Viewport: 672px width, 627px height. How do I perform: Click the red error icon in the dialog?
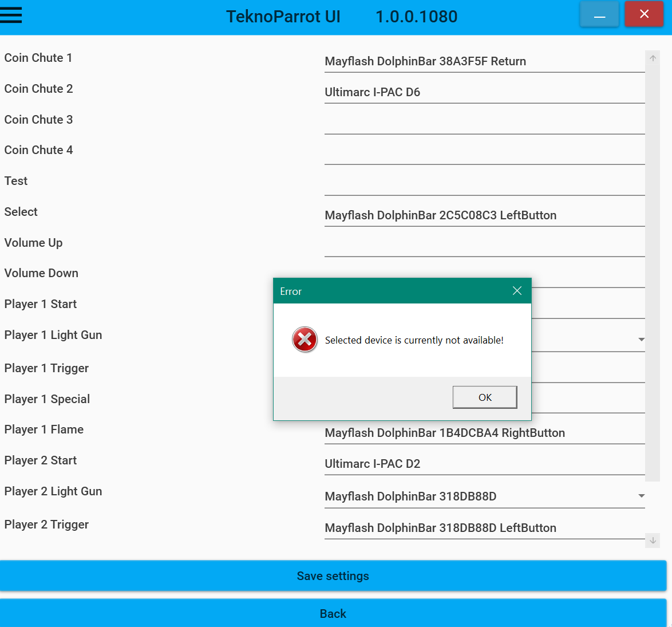point(304,340)
